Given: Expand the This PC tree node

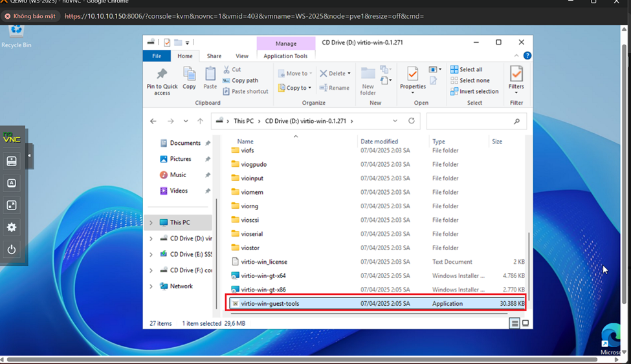Looking at the screenshot, I should (151, 222).
